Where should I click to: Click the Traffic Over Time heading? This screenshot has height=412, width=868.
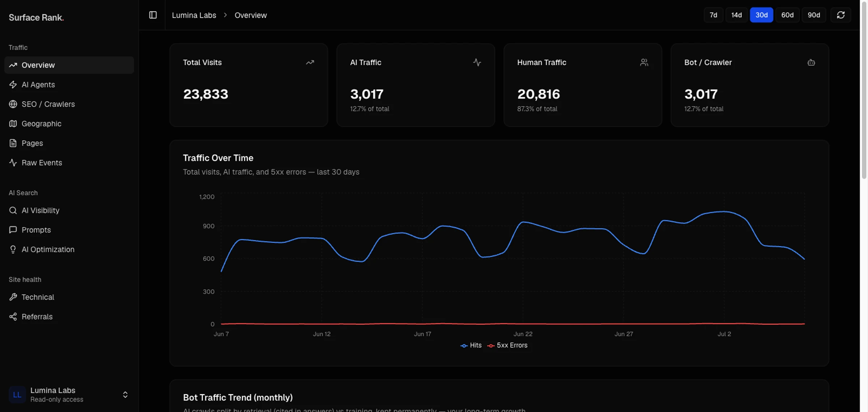coord(218,158)
